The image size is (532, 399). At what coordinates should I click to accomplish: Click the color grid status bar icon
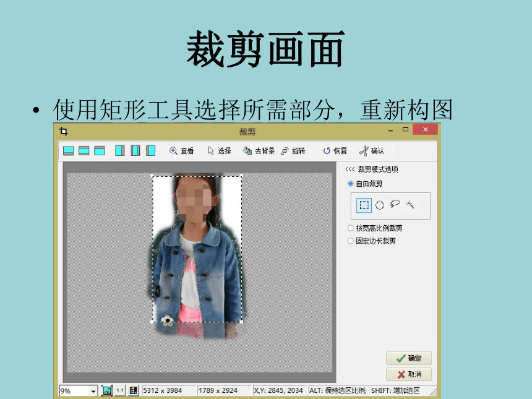134,390
